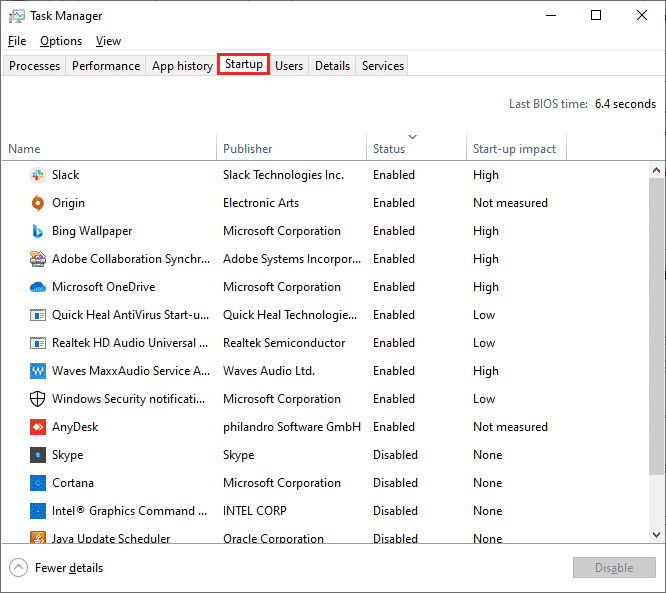Click publisher Oracle Corporation
666x593 pixels.
(273, 538)
